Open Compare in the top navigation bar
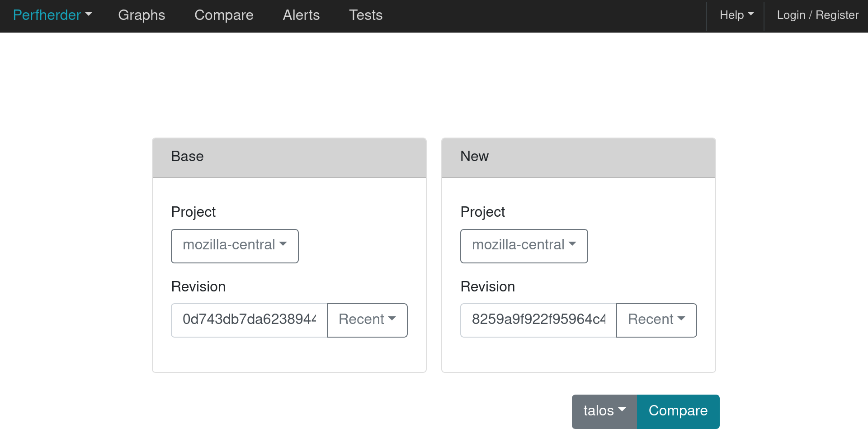 pyautogui.click(x=224, y=15)
